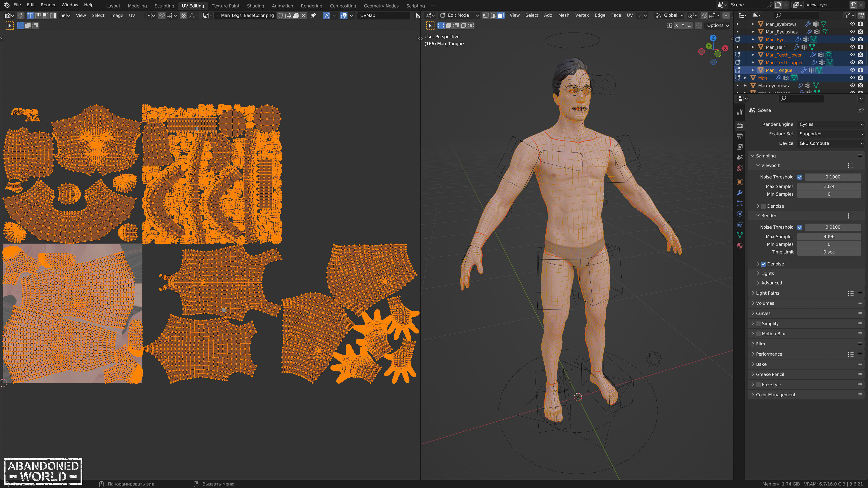
Task: Open the Modifiers wrench properties tab
Action: tap(740, 193)
